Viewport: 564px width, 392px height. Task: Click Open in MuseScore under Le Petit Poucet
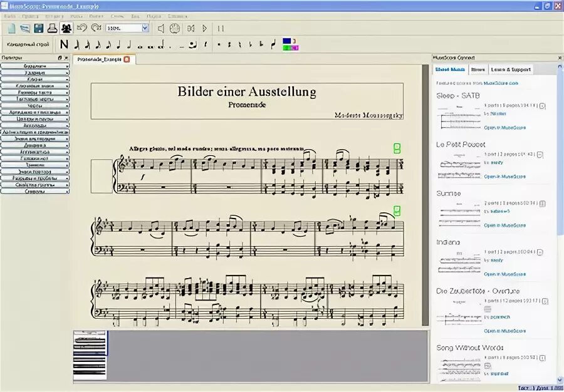(505, 177)
